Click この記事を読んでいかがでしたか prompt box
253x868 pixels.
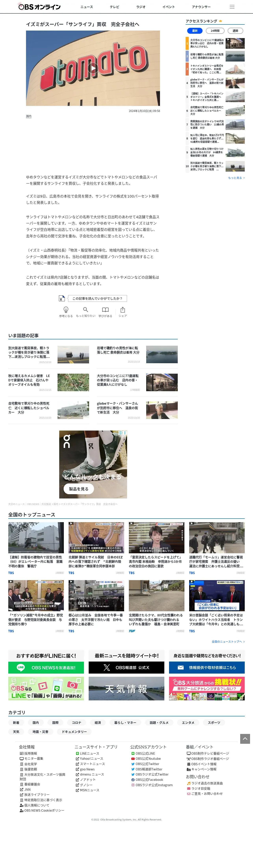coord(97,298)
